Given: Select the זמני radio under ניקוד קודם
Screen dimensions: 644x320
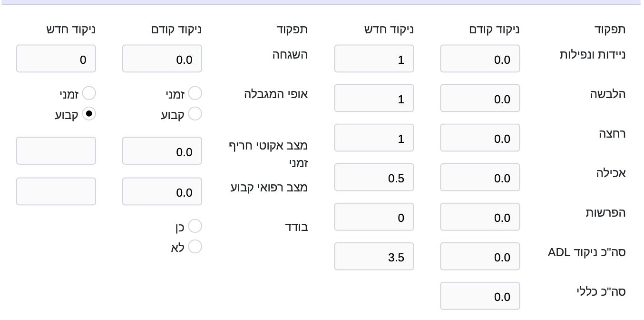Looking at the screenshot, I should pos(195,93).
